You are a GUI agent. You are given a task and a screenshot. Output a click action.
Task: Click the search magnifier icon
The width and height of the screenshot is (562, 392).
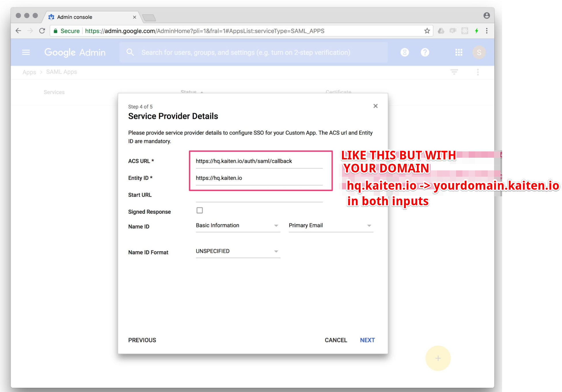(x=130, y=52)
